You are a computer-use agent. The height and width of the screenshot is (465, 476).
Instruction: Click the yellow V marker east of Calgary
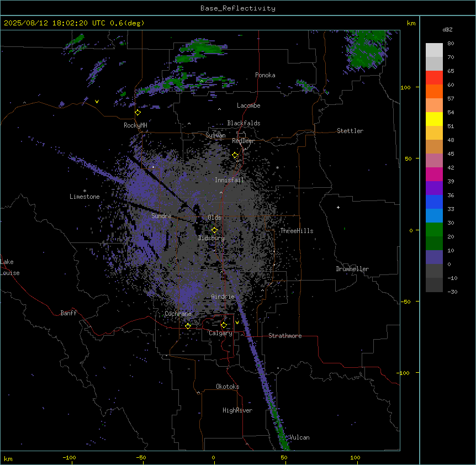[237, 323]
